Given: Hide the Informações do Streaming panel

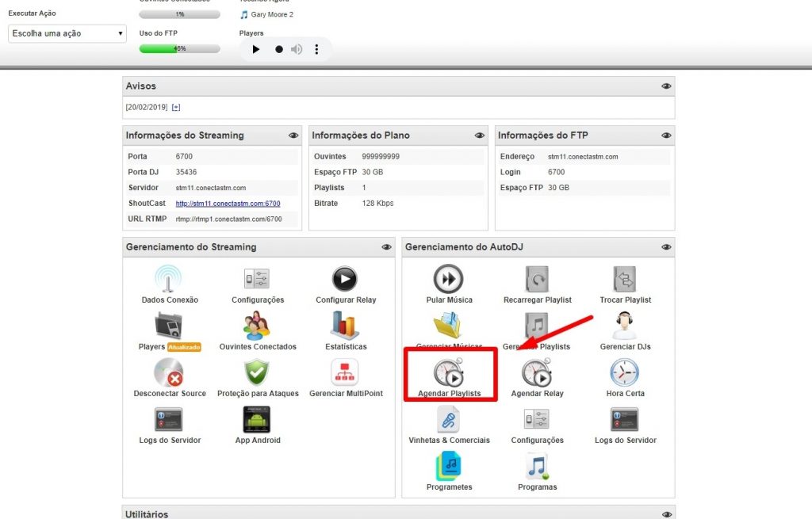Looking at the screenshot, I should pos(293,135).
